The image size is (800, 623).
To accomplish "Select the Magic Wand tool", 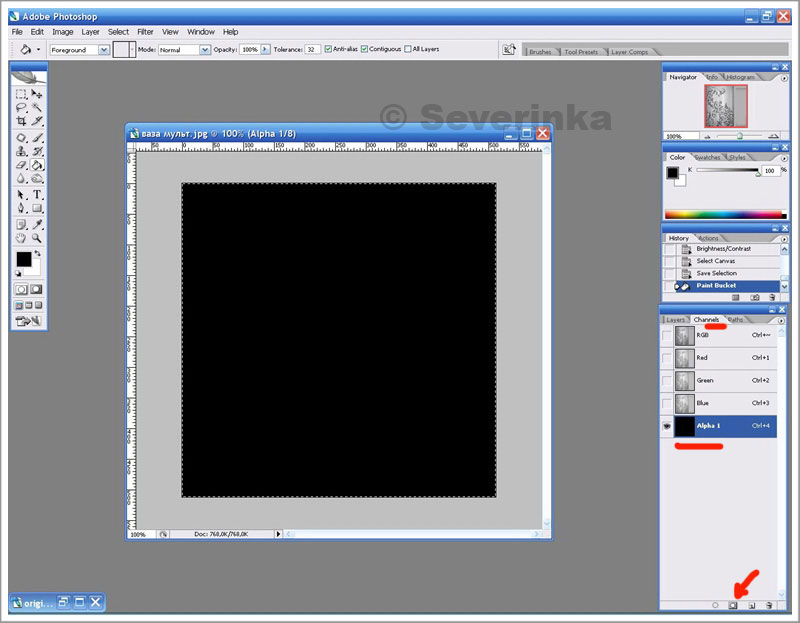I will 37,107.
